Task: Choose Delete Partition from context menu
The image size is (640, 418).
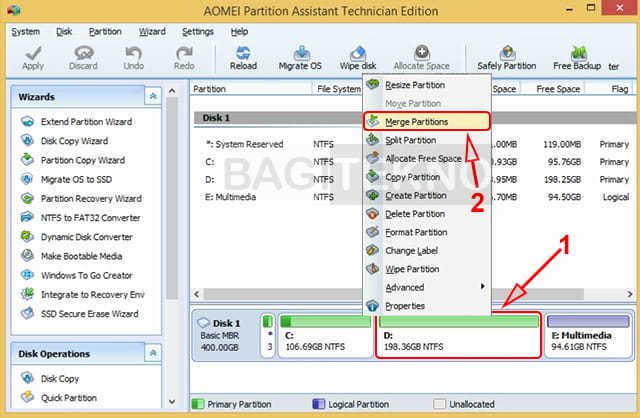Action: point(427,214)
